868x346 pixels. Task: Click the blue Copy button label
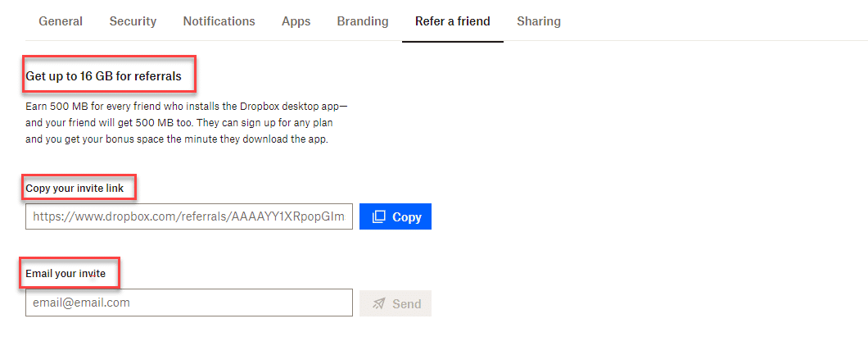(407, 217)
